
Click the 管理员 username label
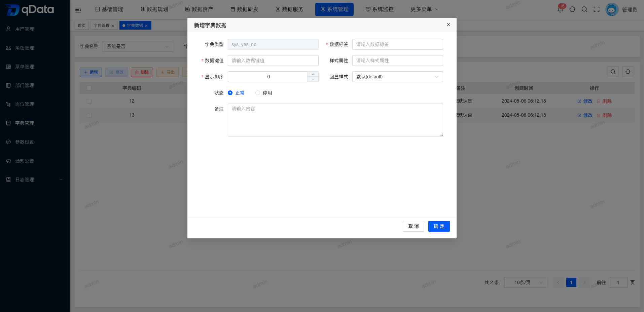(629, 10)
